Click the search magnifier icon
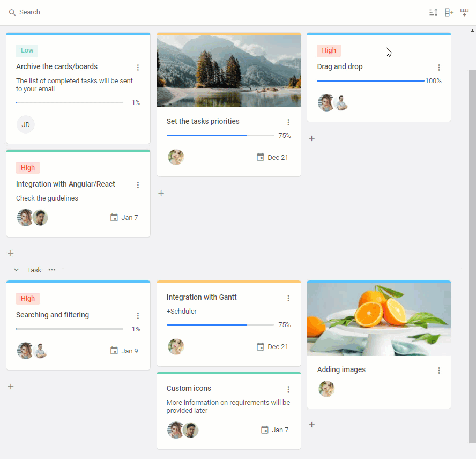Viewport: 476px width, 459px height. 12,12
